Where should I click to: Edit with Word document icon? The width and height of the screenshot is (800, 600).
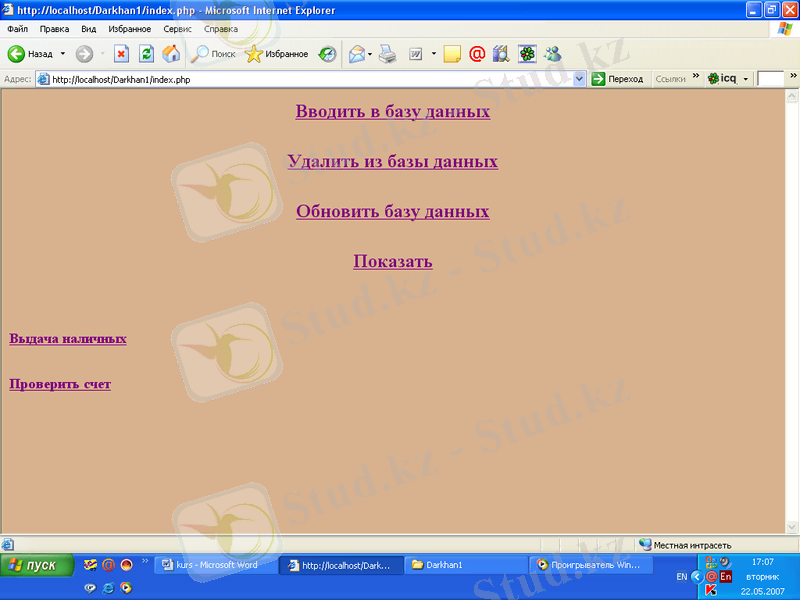(416, 54)
